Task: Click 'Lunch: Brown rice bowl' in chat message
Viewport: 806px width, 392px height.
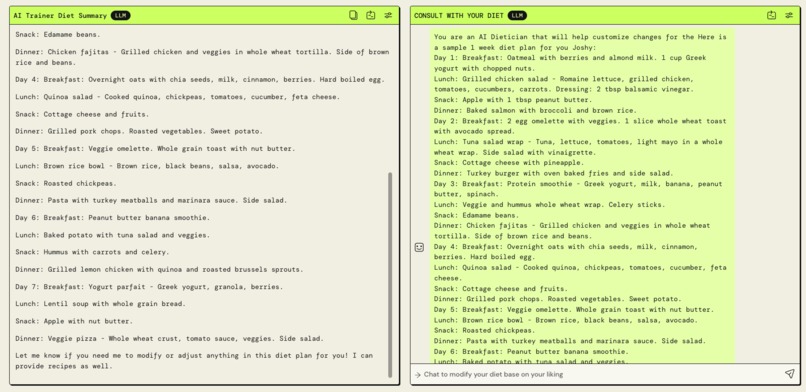Action: (566, 321)
